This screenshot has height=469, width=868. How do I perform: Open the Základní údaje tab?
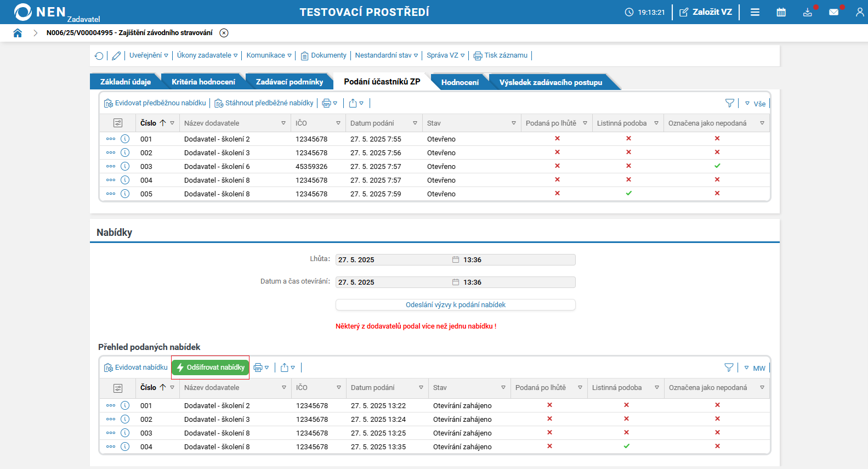tap(126, 82)
